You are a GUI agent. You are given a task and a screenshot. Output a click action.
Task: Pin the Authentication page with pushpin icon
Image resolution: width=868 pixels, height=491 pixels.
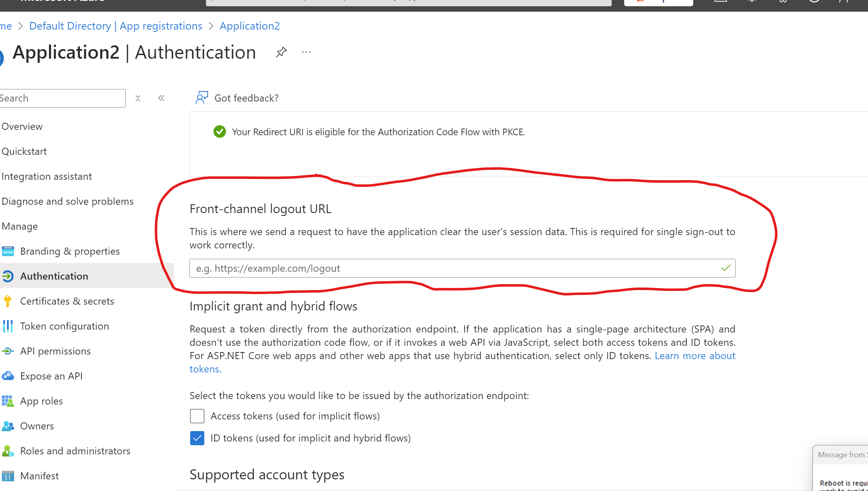click(281, 52)
